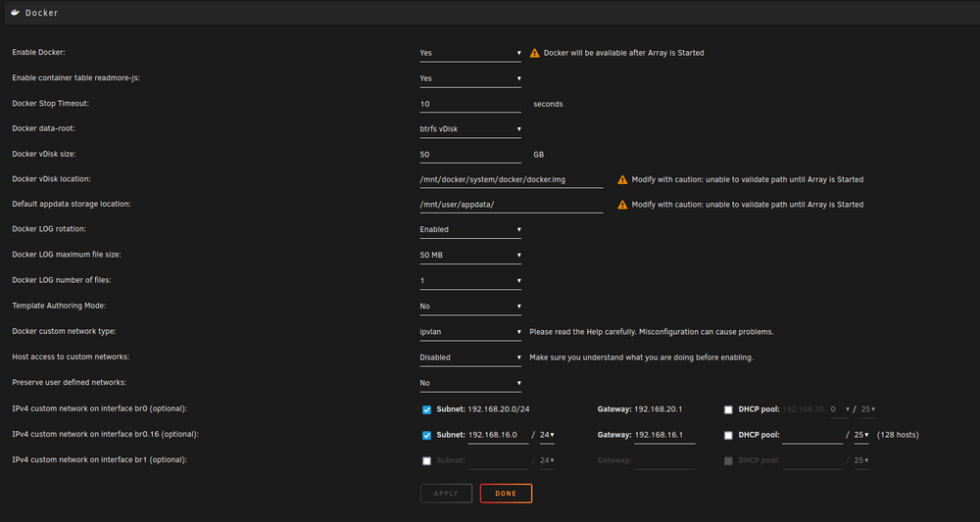The height and width of the screenshot is (522, 980).
Task: Uncheck the br0.16 subnet checkbox
Action: [427, 435]
